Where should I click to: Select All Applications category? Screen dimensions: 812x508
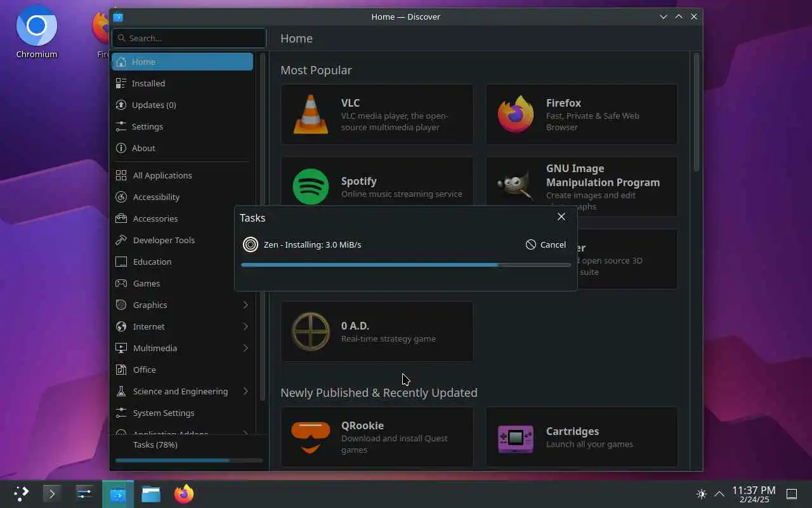tap(182, 175)
